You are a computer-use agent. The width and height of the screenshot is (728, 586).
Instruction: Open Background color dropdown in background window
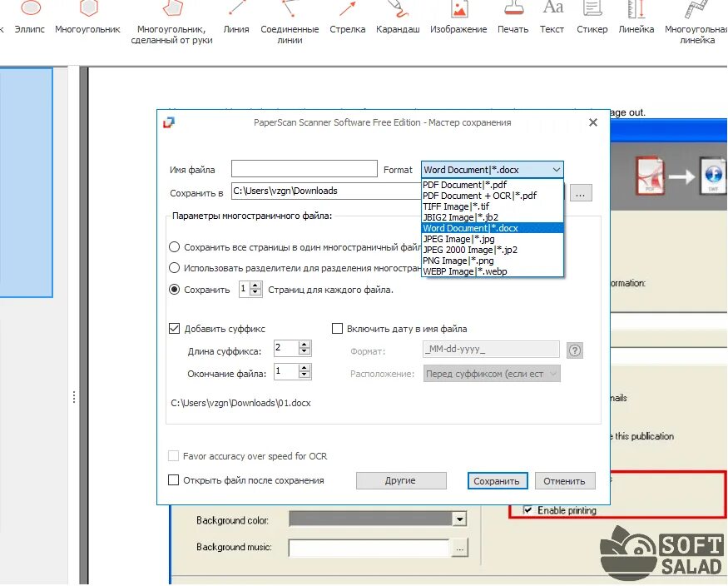[x=459, y=519]
